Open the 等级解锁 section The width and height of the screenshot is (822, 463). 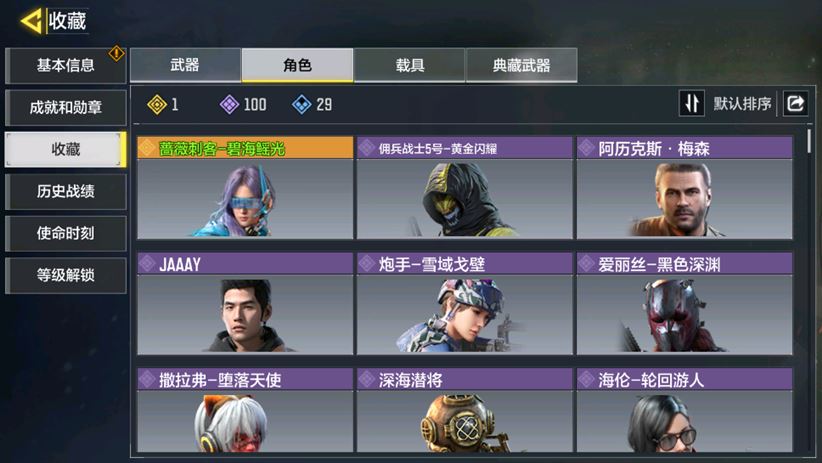pyautogui.click(x=66, y=275)
